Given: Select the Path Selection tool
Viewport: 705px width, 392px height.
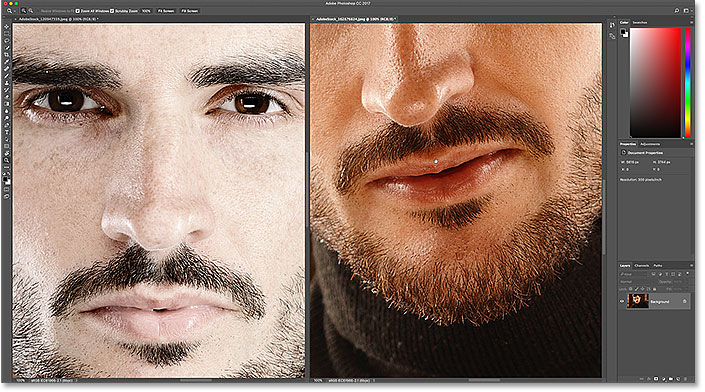Looking at the screenshot, I should (6, 139).
